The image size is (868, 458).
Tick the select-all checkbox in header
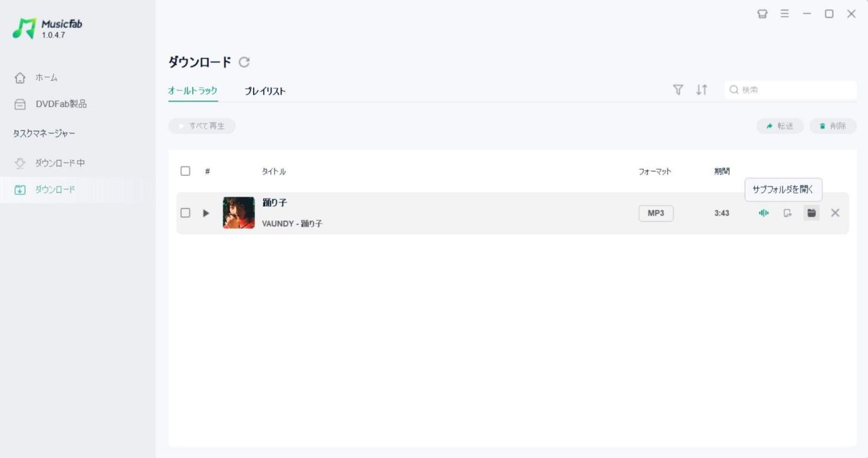(185, 171)
